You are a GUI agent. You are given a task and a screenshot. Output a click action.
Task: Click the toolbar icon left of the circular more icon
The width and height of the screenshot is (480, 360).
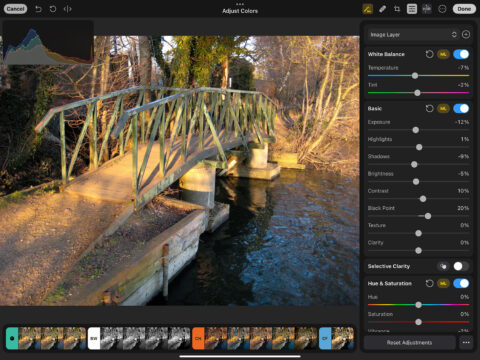427,9
